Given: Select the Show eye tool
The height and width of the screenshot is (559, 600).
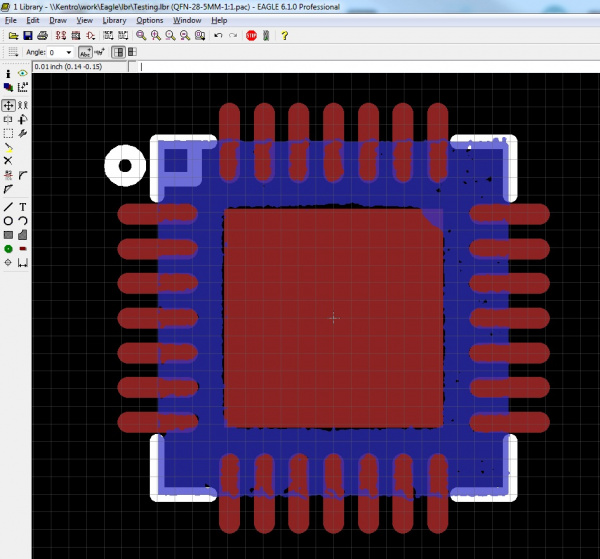Looking at the screenshot, I should click(23, 73).
